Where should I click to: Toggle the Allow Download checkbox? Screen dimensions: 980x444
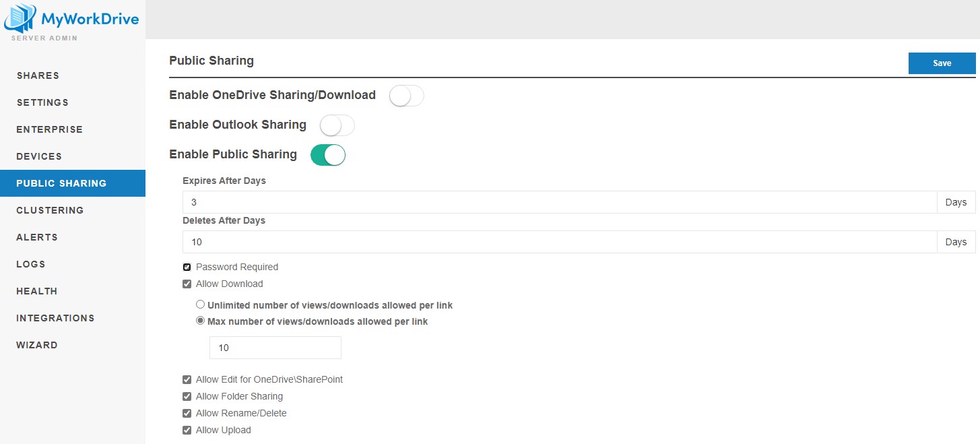187,284
